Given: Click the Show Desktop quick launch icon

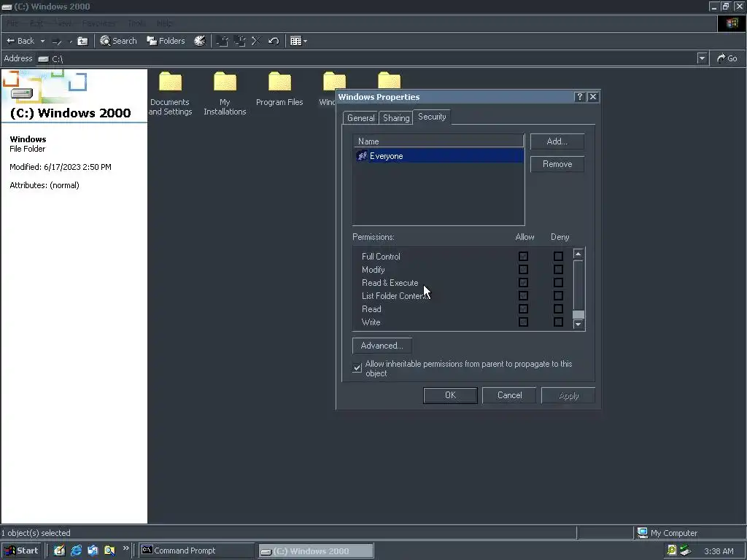Looking at the screenshot, I should pos(59,551).
